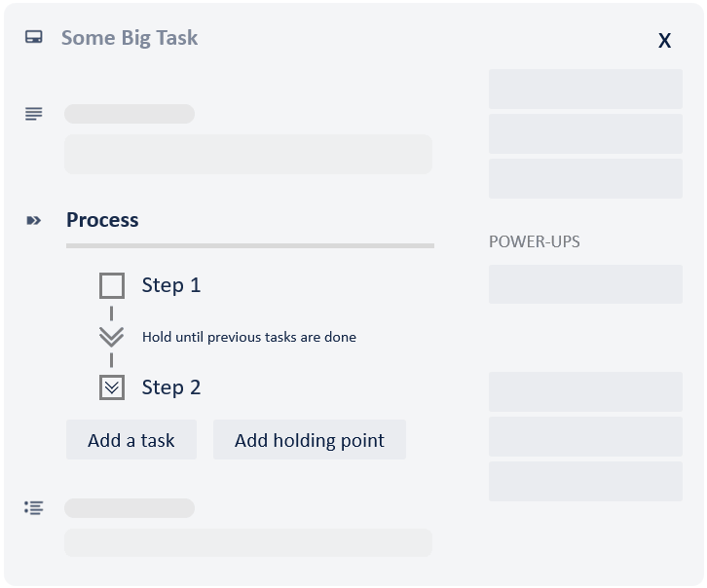Toggle the Step 2 checkbox
This screenshot has height=588, width=707.
pos(112,387)
